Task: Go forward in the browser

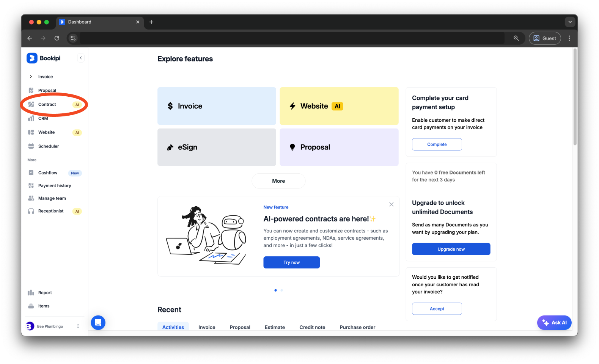Action: point(43,38)
